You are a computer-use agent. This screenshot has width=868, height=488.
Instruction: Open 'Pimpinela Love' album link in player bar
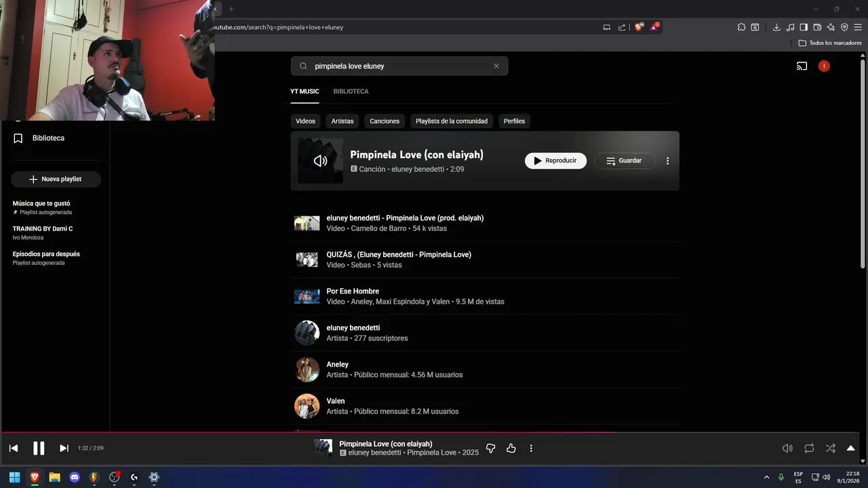[431, 453]
